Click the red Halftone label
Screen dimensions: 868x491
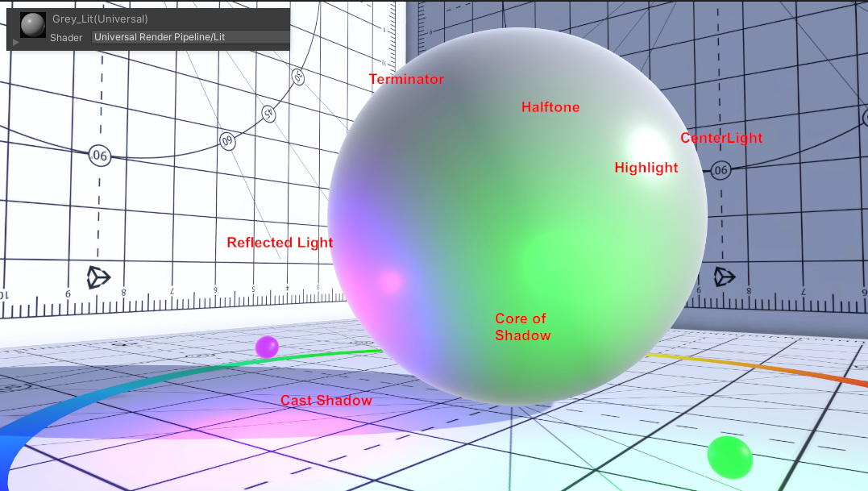[x=550, y=107]
